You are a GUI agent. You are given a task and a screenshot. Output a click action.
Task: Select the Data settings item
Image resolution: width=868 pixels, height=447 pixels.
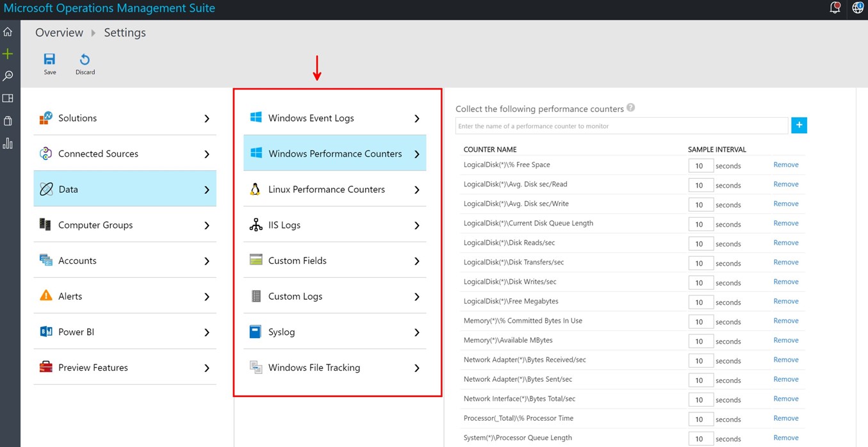[x=125, y=189]
